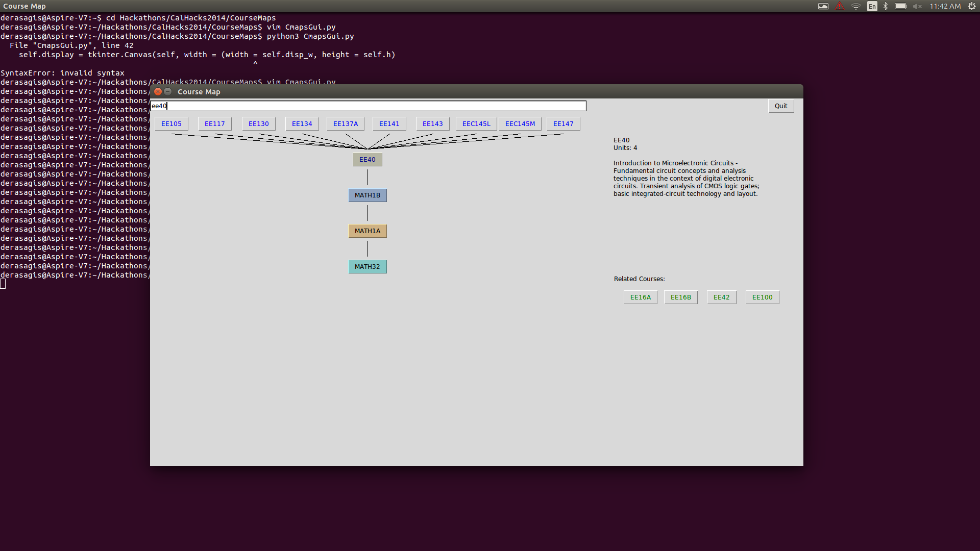Select the MATH1B prerequisite node

pyautogui.click(x=367, y=195)
